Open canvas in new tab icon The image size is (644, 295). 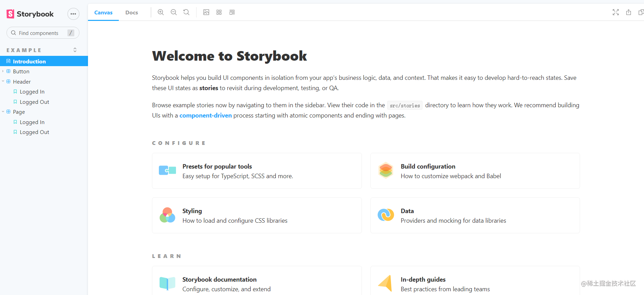coord(629,12)
